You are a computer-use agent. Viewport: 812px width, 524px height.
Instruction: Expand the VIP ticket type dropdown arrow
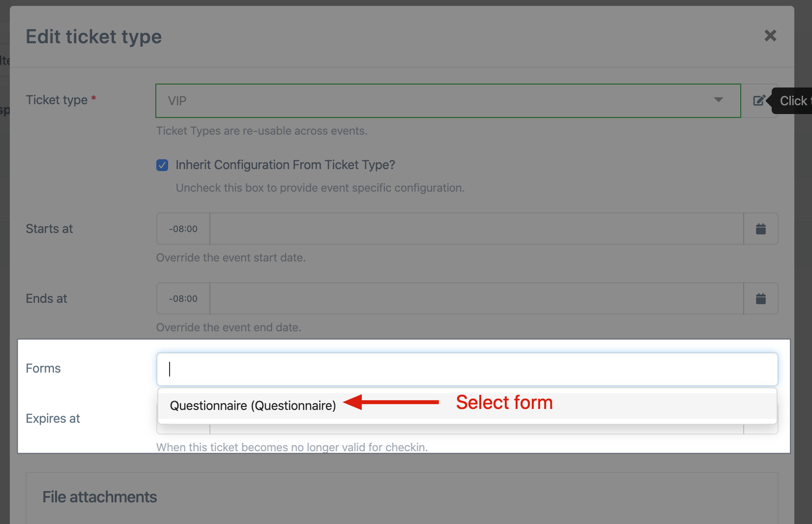click(x=719, y=100)
